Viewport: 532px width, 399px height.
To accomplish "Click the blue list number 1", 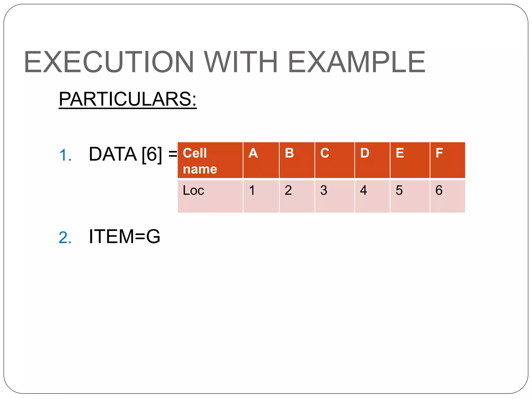I will tap(65, 155).
